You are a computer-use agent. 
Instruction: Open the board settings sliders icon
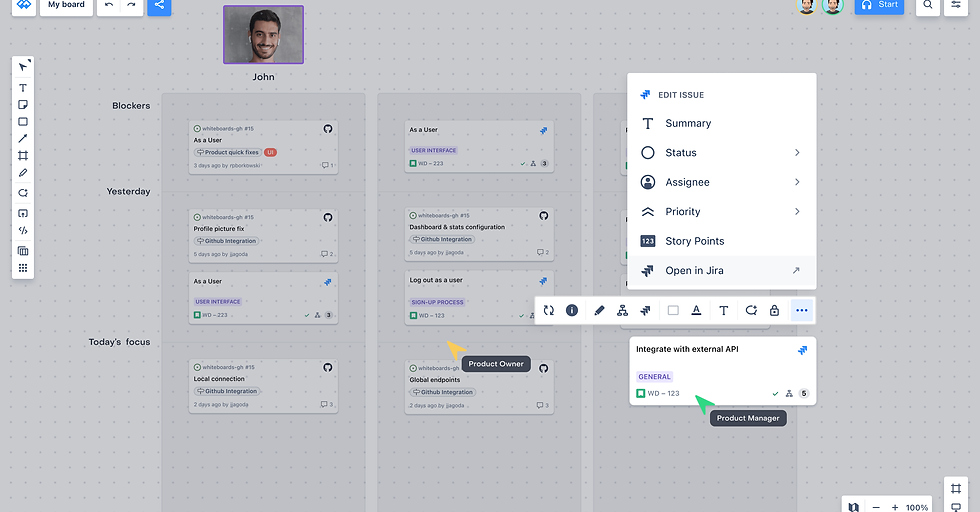[956, 5]
